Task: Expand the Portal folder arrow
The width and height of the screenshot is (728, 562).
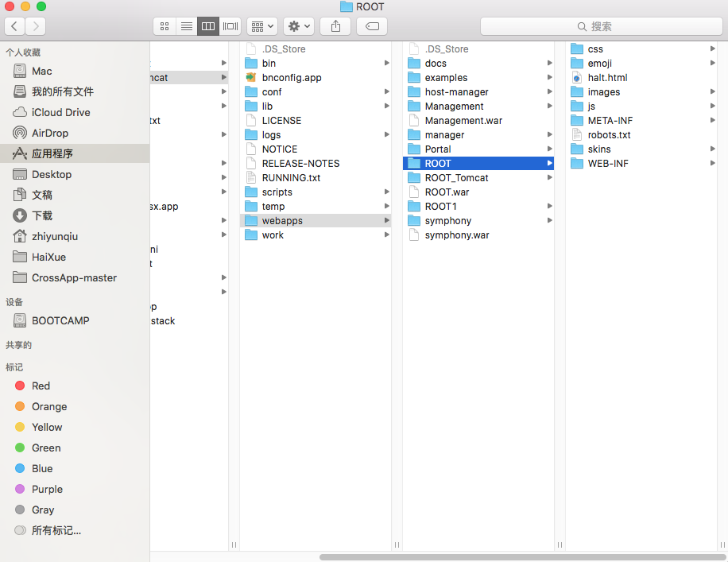Action: [x=550, y=149]
